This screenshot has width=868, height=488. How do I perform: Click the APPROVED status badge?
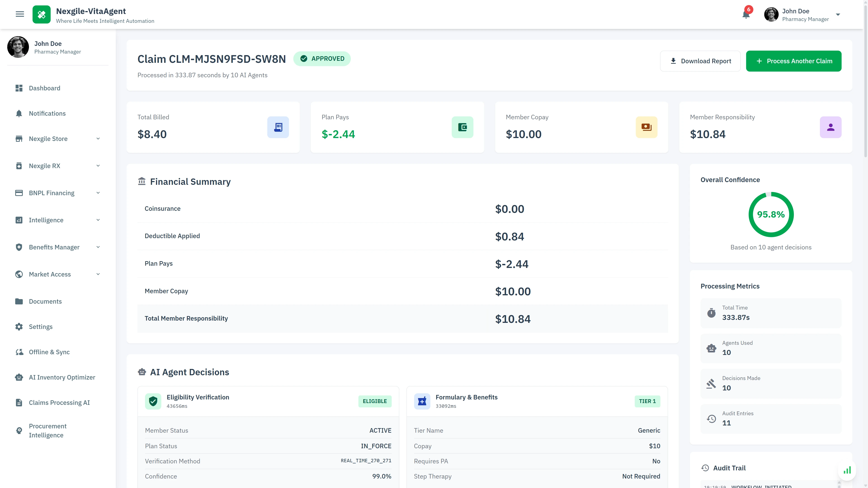(322, 58)
